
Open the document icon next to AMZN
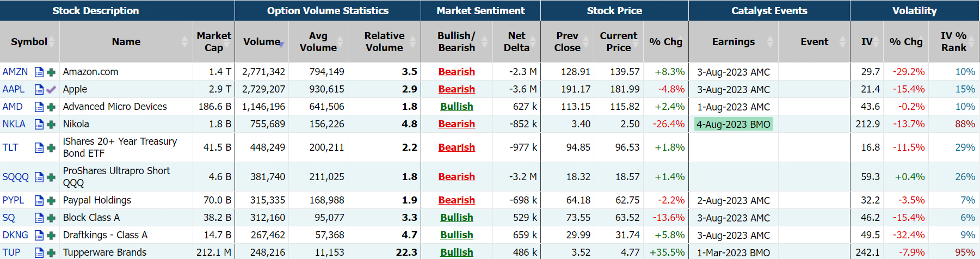[x=39, y=72]
